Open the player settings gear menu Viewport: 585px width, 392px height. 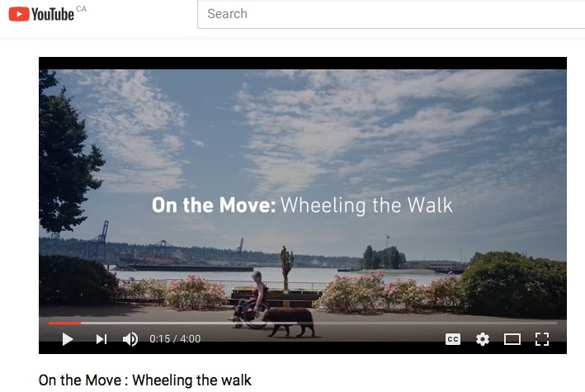click(x=483, y=339)
